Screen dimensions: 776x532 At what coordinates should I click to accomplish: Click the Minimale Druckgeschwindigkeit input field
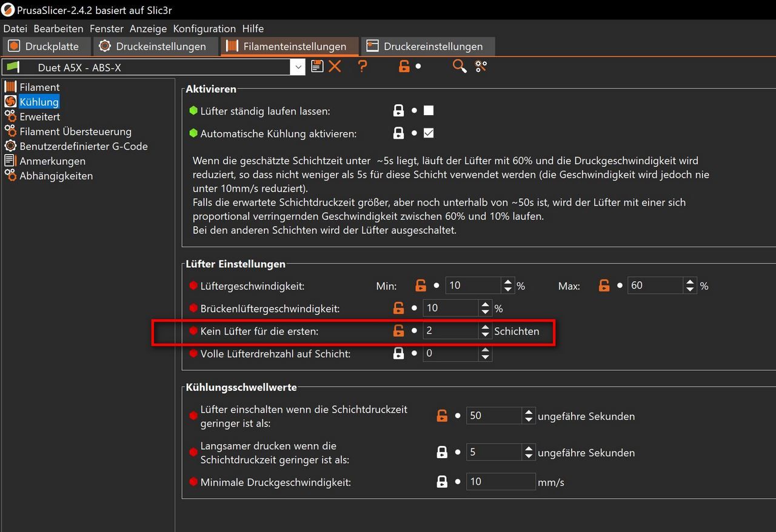[501, 482]
